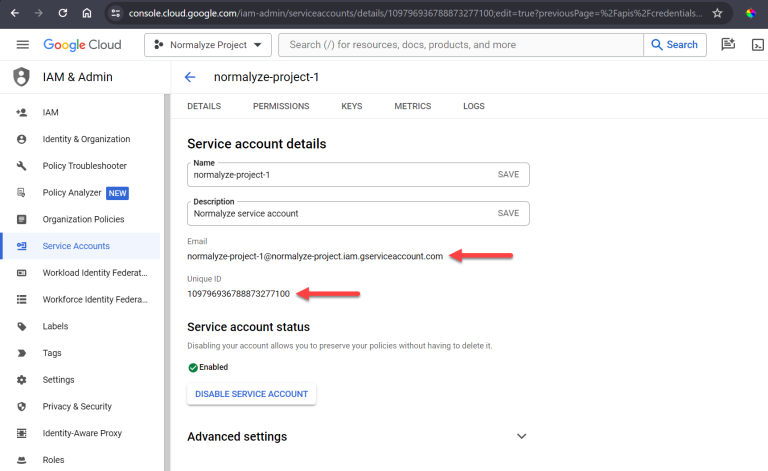Image resolution: width=768 pixels, height=471 pixels.
Task: Open the hamburger navigation menu
Action: tap(22, 45)
